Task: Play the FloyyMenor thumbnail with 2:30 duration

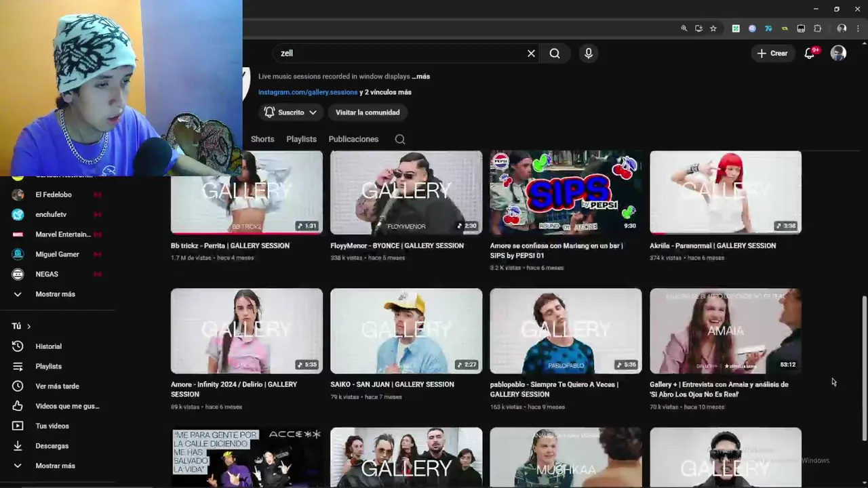Action: 406,192
